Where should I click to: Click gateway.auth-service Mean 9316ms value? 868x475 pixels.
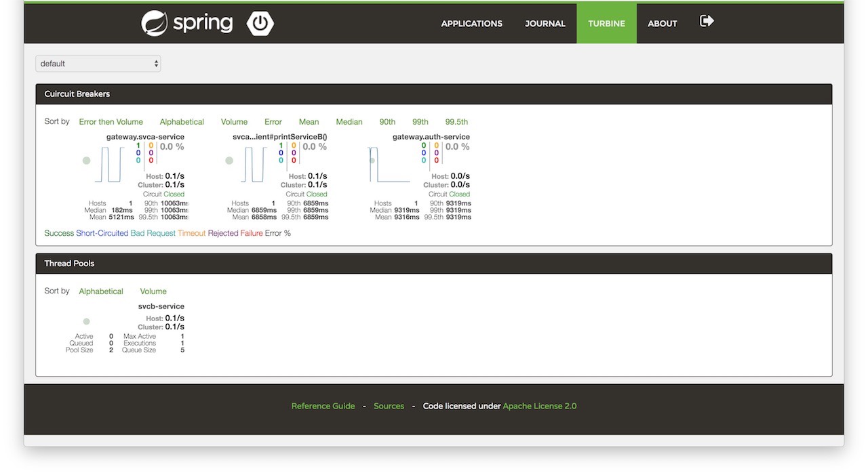(x=406, y=218)
